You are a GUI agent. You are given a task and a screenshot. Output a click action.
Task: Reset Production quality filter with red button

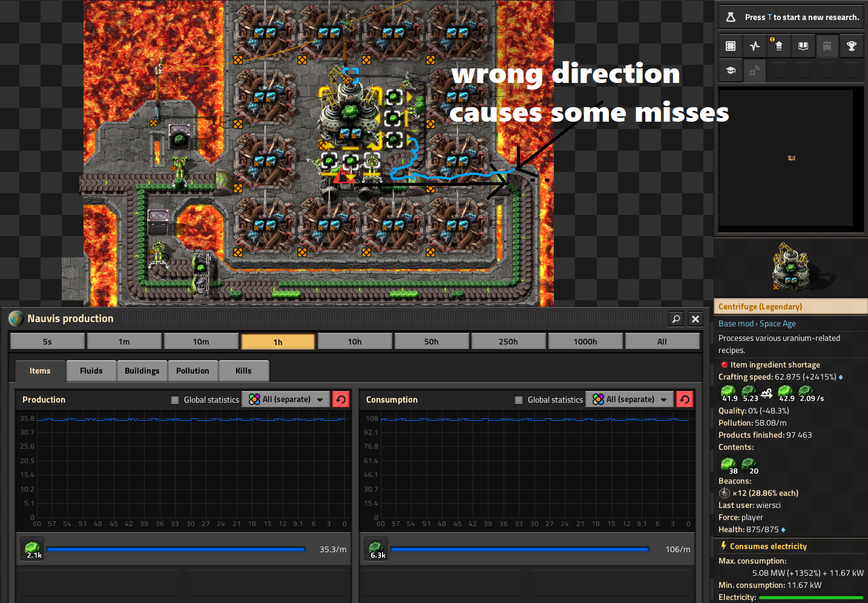(341, 400)
